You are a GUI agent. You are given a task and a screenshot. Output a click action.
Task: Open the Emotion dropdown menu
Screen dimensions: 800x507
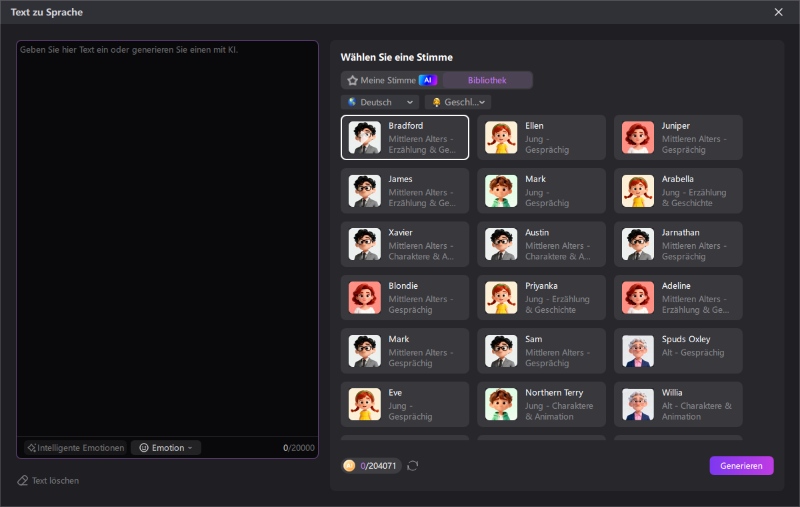[x=166, y=448]
